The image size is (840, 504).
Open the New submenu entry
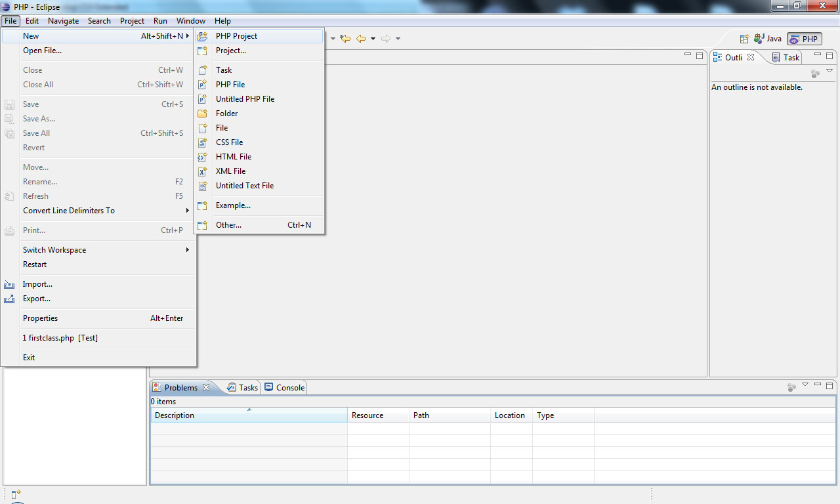(x=99, y=36)
